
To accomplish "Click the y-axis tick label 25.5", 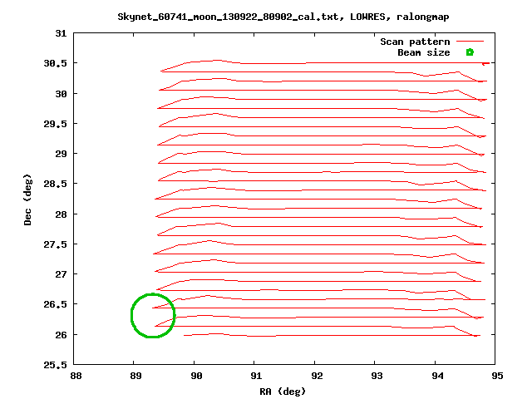I will tap(56, 365).
